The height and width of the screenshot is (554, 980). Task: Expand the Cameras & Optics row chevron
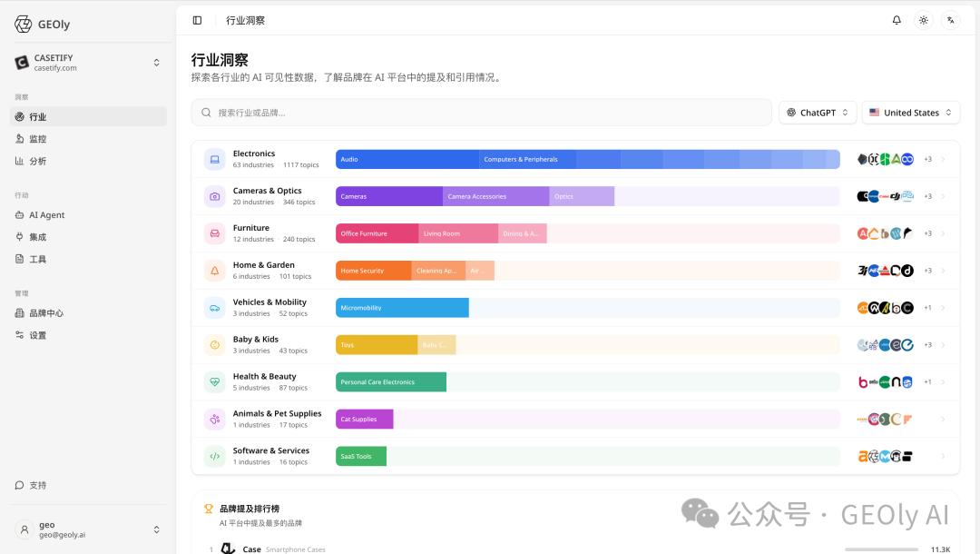click(x=943, y=196)
